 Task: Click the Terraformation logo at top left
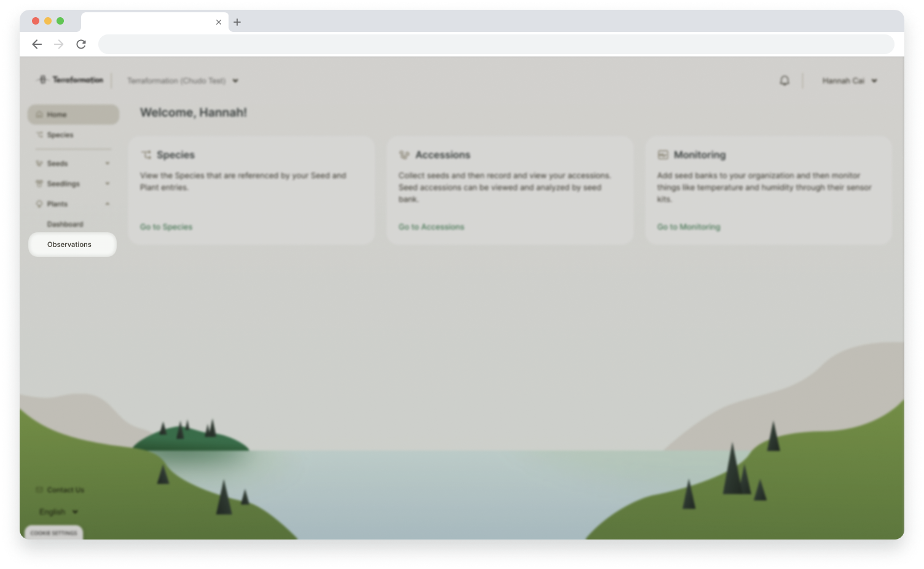click(x=71, y=80)
